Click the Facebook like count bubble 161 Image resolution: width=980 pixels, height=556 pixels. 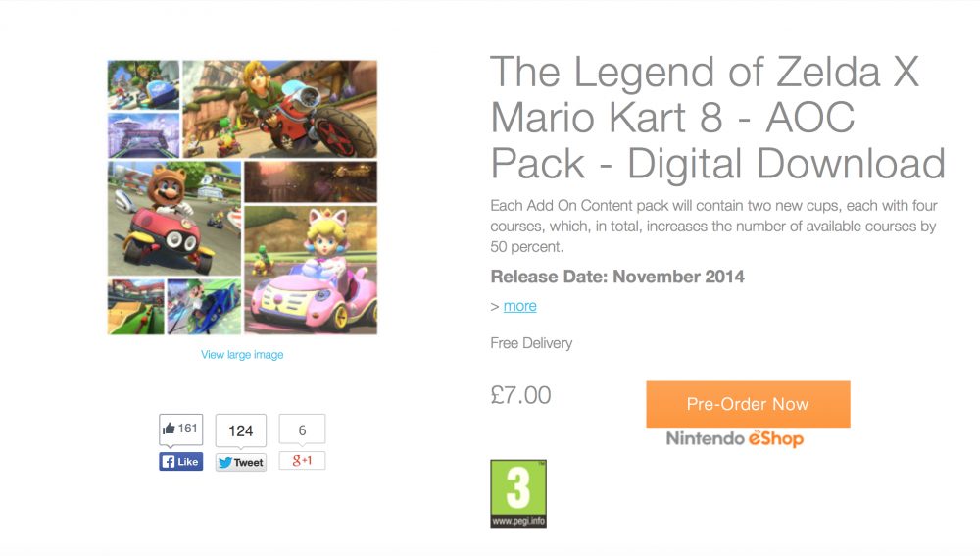180,429
